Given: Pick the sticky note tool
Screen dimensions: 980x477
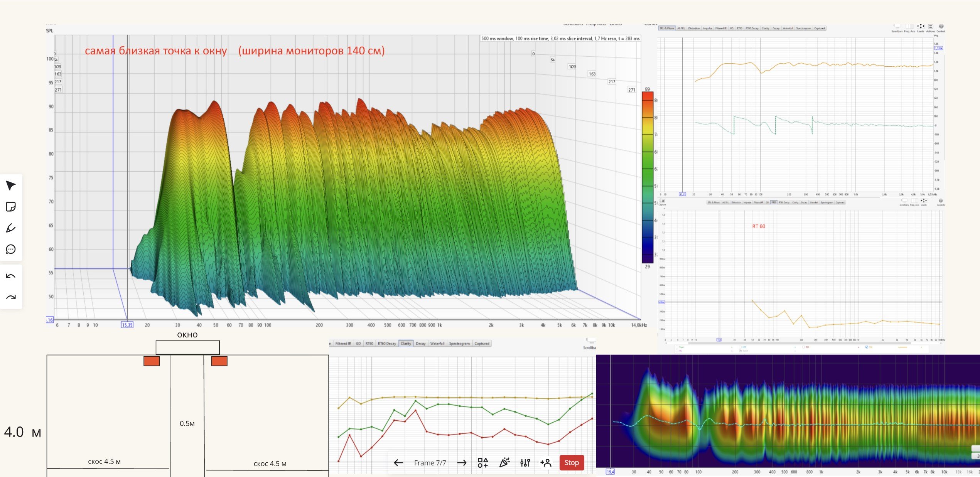Looking at the screenshot, I should [x=11, y=207].
